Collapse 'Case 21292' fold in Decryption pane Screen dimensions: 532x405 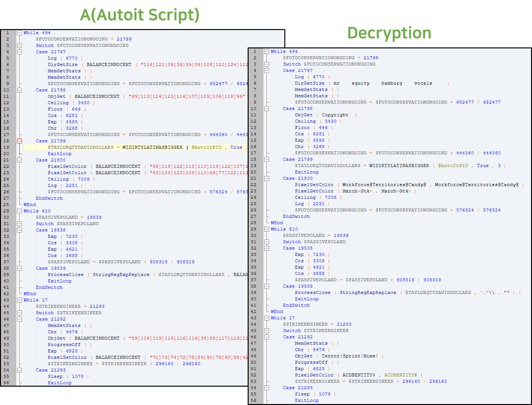[267, 337]
